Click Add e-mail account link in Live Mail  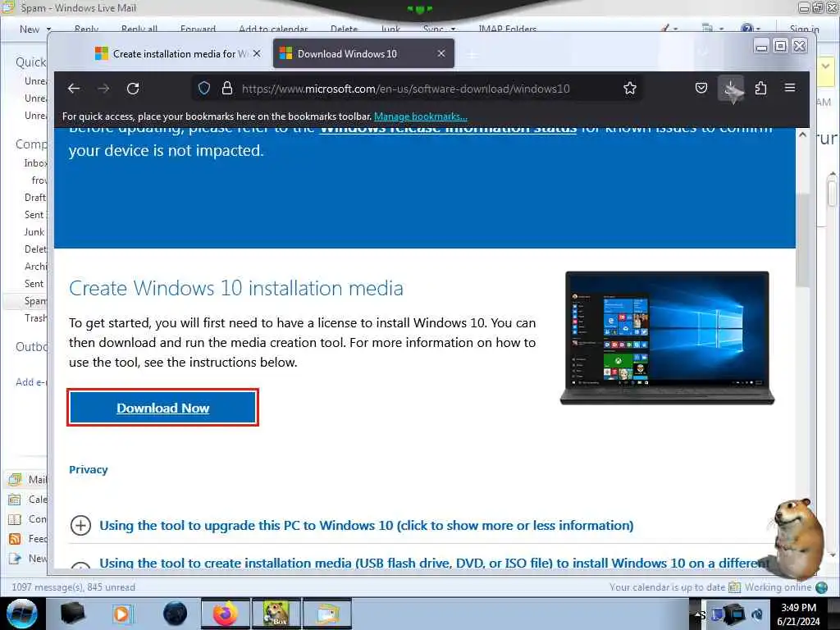[x=31, y=382]
